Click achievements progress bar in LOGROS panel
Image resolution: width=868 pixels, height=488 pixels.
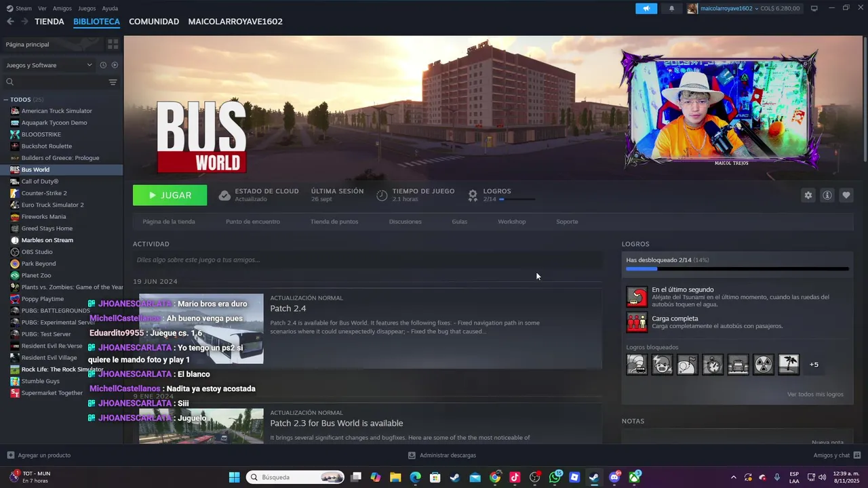click(737, 269)
